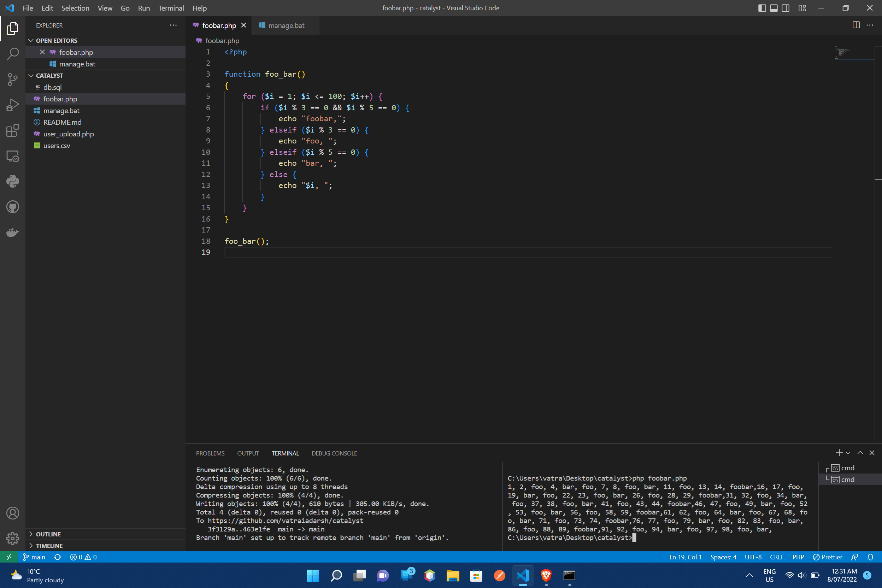The image size is (882, 588).
Task: Open the Run and Debug view
Action: pyautogui.click(x=12, y=105)
